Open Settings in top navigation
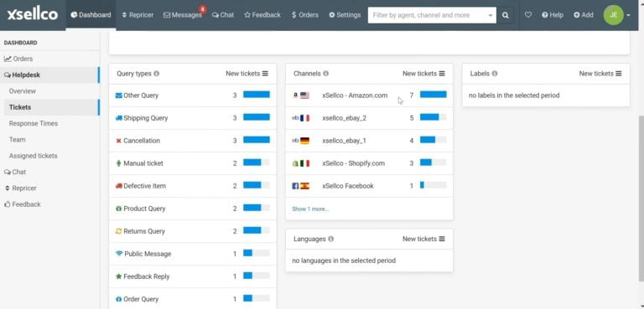The image size is (644, 309). click(x=345, y=15)
